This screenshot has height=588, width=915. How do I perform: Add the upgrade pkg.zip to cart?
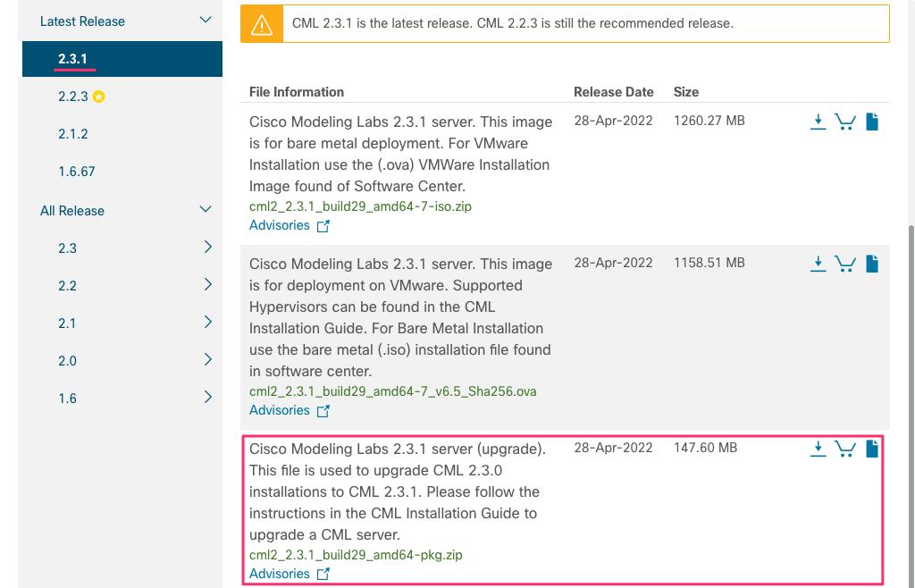845,449
